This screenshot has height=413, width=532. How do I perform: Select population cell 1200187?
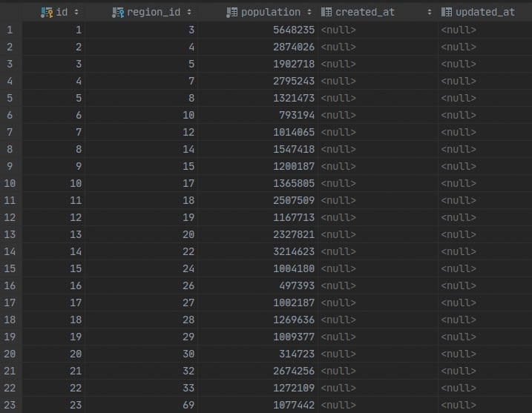pyautogui.click(x=258, y=166)
